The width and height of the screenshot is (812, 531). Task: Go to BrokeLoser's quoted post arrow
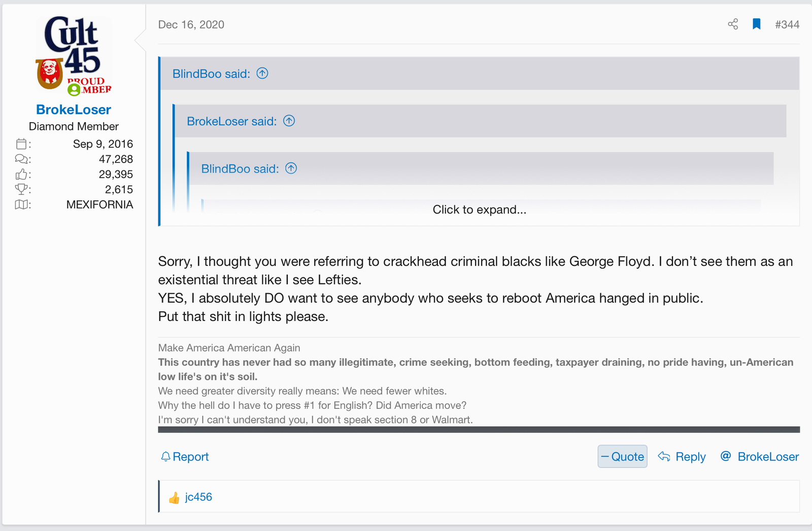click(x=289, y=121)
